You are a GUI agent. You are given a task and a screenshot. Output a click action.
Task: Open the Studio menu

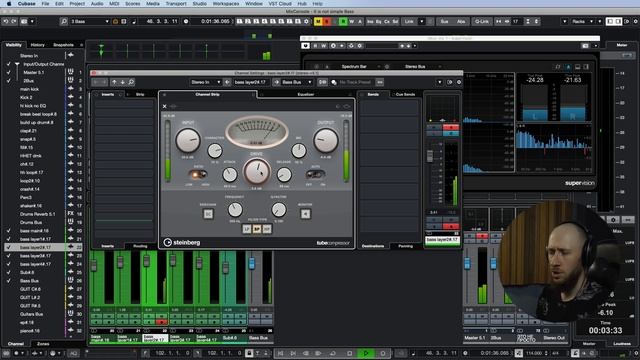200,3
